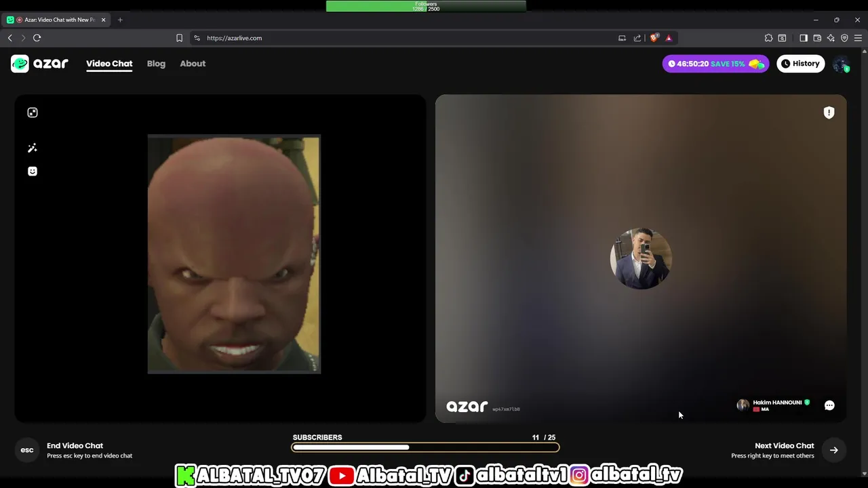The height and width of the screenshot is (488, 868).
Task: Open the History button
Action: (800, 64)
